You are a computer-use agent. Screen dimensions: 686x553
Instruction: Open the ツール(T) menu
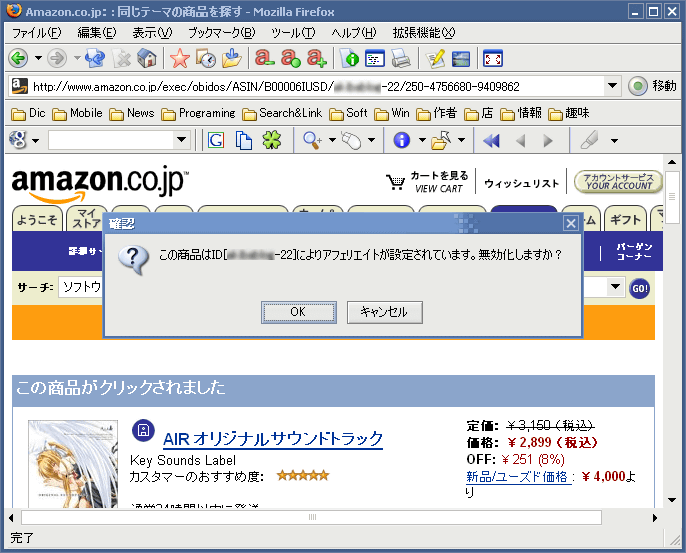tap(293, 33)
